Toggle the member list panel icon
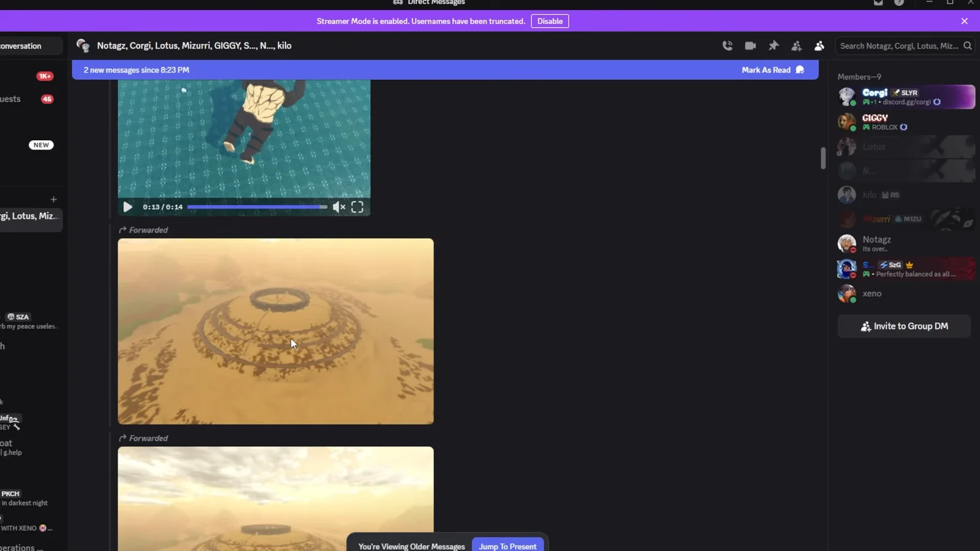The image size is (980, 551). coord(819,46)
